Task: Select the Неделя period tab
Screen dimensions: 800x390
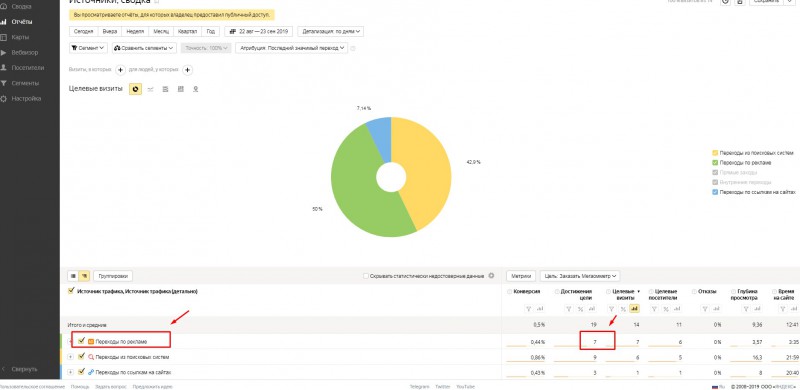Action: click(135, 31)
